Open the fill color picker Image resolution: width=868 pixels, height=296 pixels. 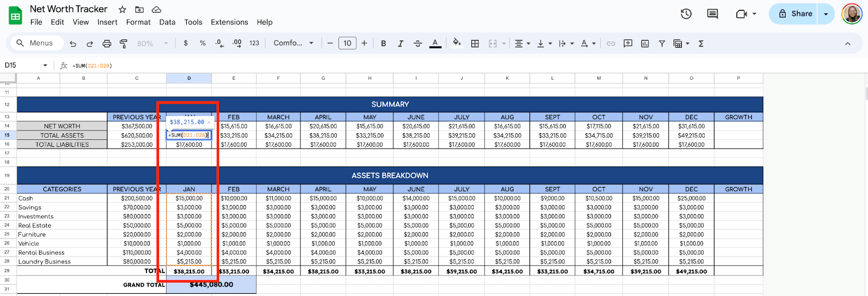[x=457, y=43]
